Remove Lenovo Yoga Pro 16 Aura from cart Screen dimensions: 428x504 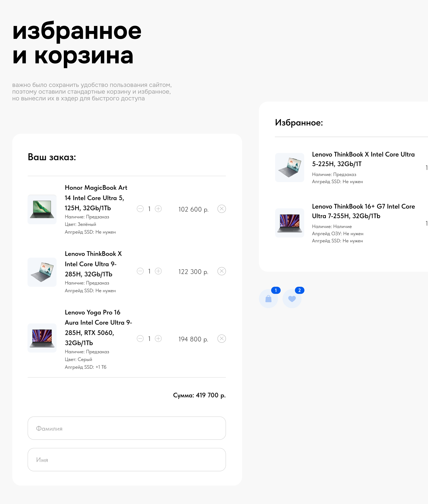[x=221, y=338]
